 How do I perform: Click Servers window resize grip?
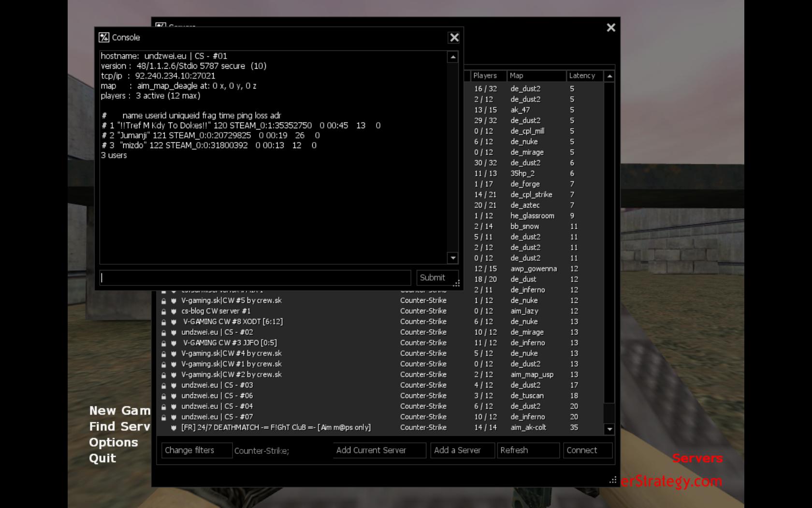click(x=613, y=480)
